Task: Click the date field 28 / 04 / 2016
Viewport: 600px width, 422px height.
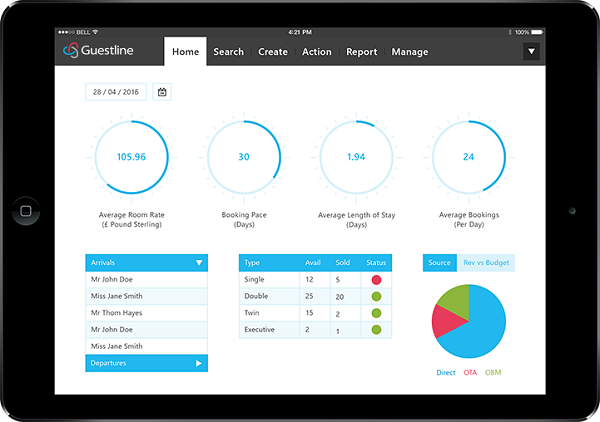Action: coord(116,92)
